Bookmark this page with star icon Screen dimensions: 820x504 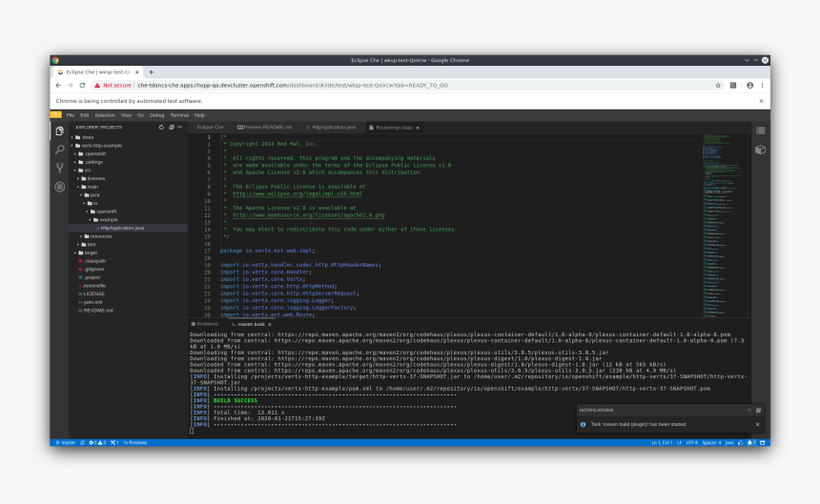pyautogui.click(x=718, y=85)
